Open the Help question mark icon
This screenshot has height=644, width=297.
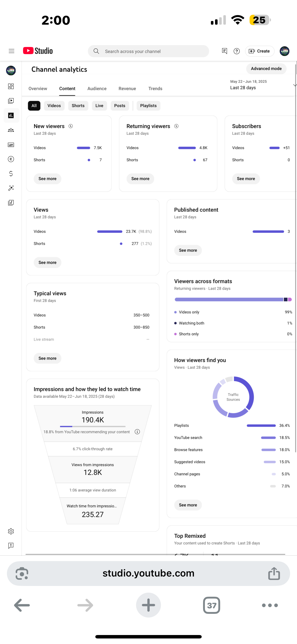tap(236, 51)
